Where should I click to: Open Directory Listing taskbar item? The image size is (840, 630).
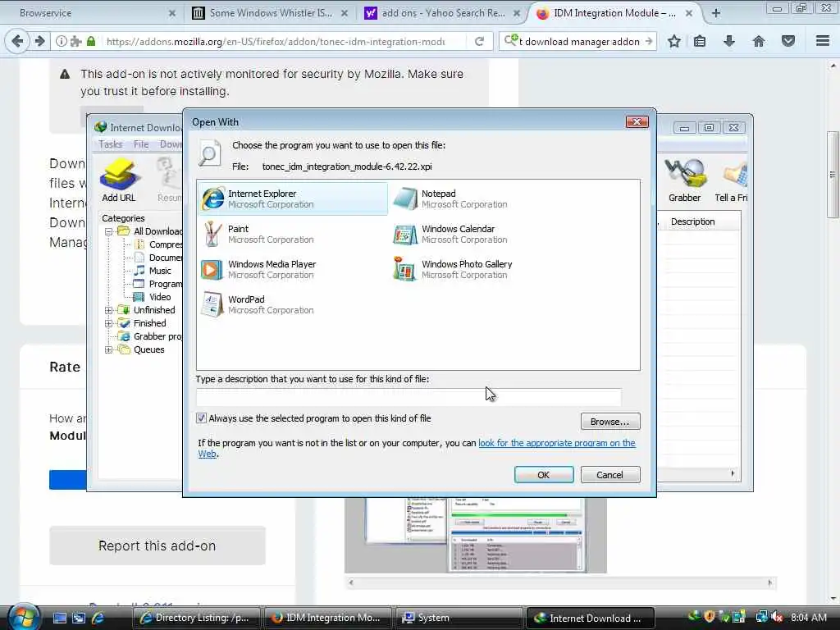pyautogui.click(x=196, y=618)
